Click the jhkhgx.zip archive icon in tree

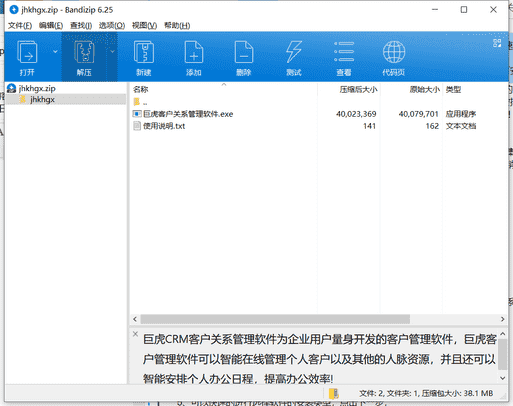(x=11, y=88)
